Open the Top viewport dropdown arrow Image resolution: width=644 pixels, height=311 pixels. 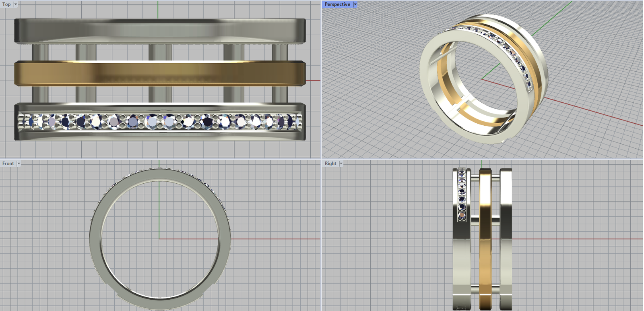(x=16, y=4)
